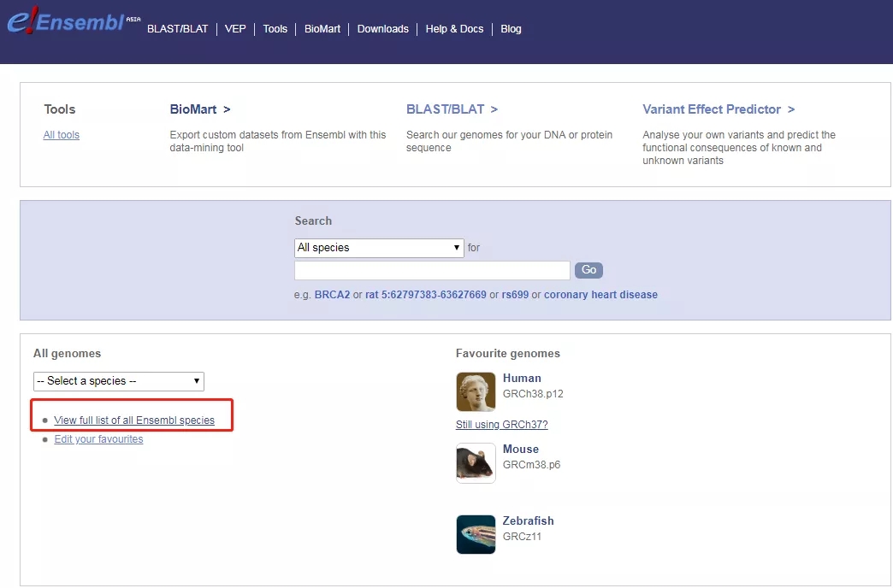Open Blog in top navigation
This screenshot has width=893, height=588.
pos(511,29)
